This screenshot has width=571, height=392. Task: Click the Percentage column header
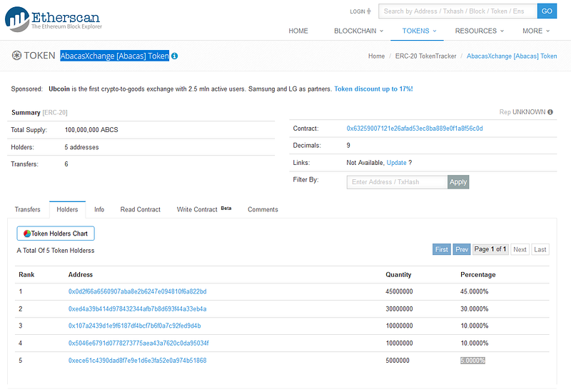(x=477, y=275)
